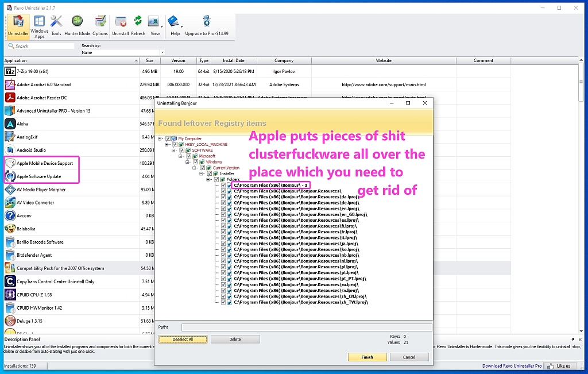The height and width of the screenshot is (374, 588).
Task: Open the Windows Apps view
Action: 40,26
